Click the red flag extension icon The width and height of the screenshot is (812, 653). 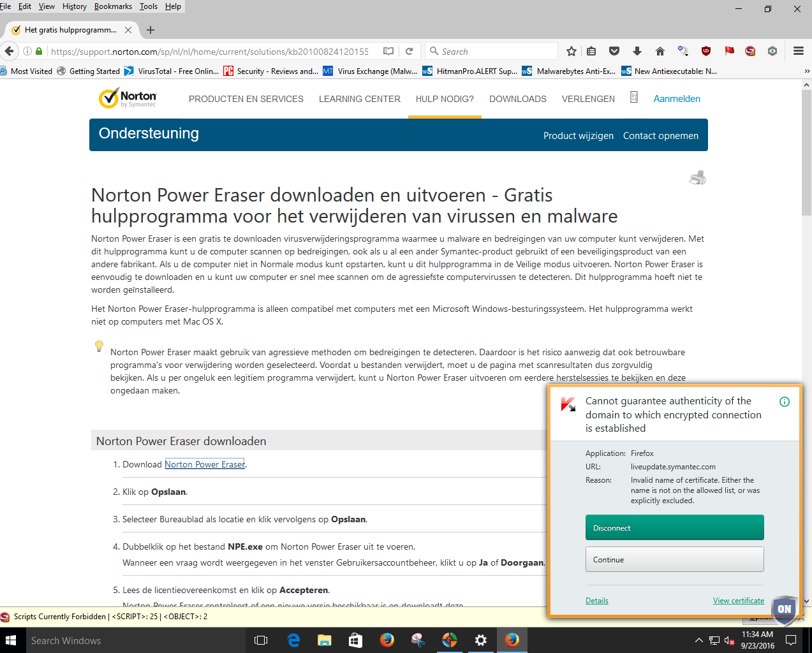pyautogui.click(x=729, y=51)
